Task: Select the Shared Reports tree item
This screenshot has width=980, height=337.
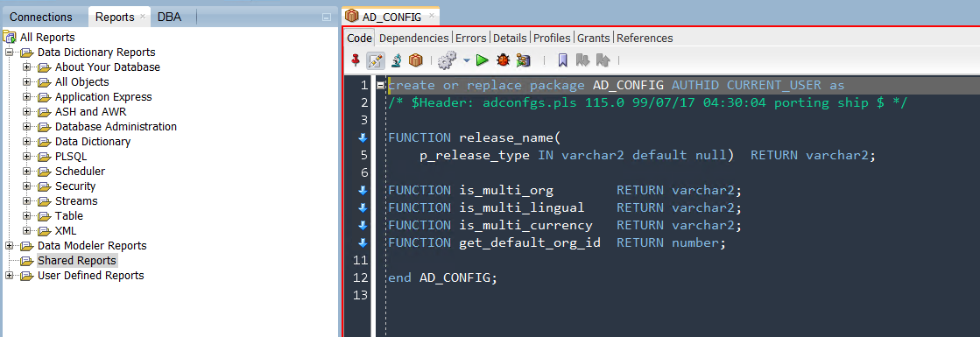Action: pos(77,261)
